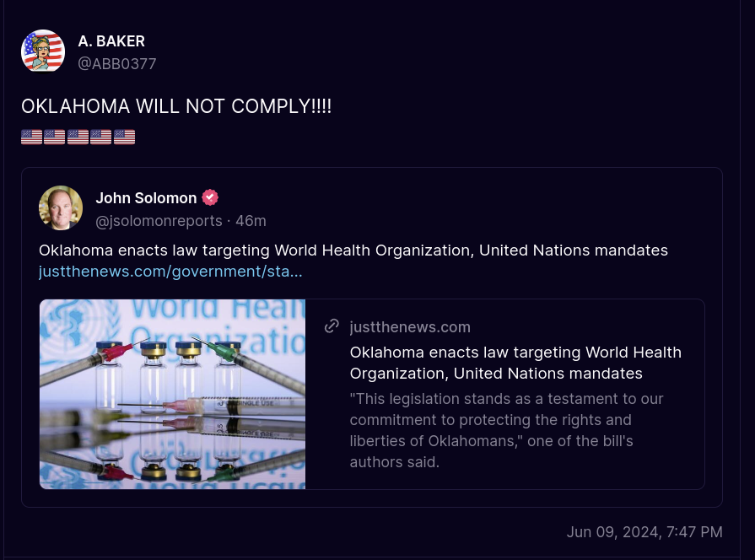755x560 pixels.
Task: Open the link card headline about Oklahoma law
Action: [x=515, y=363]
